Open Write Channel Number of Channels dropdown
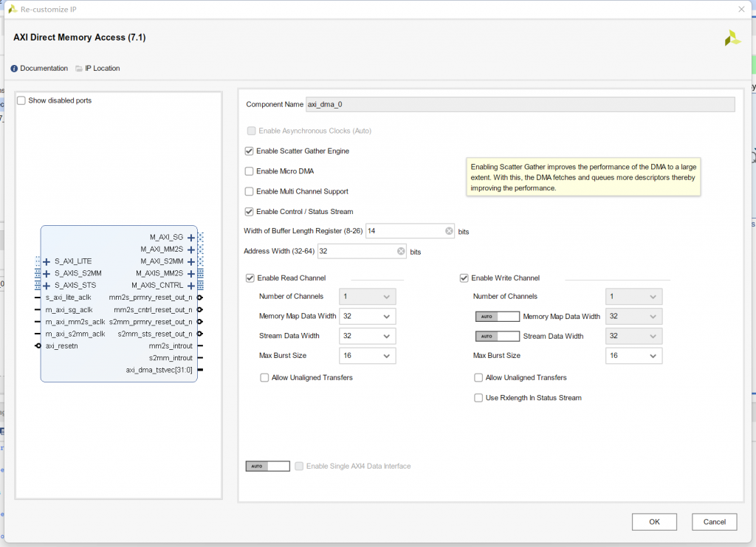Screen dimensions: 756x547 (x=633, y=297)
